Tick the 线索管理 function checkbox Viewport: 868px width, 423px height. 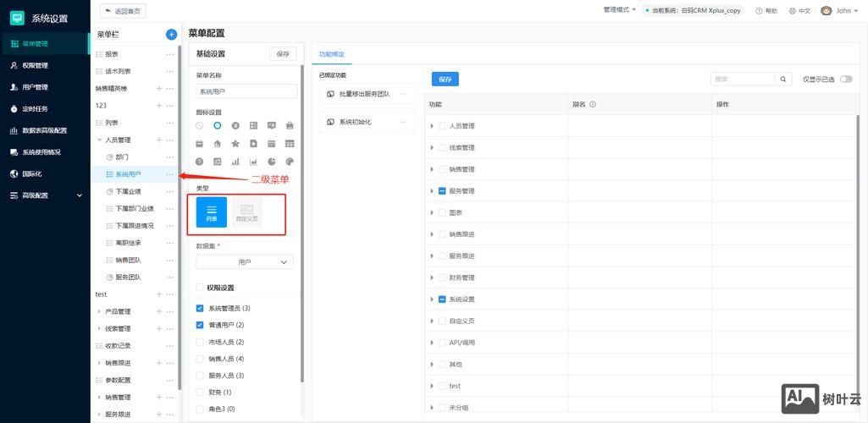point(442,148)
